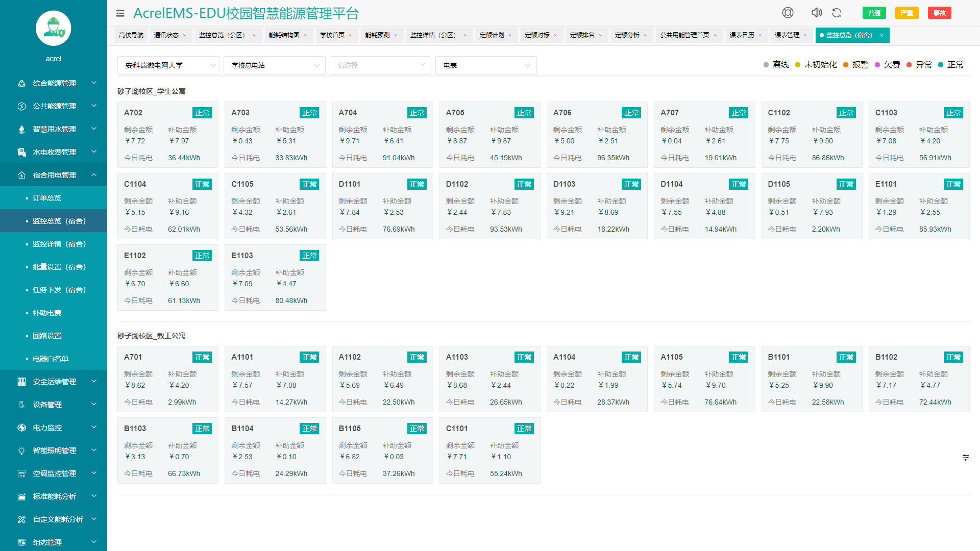Mute the alarm sound speaker icon
The image size is (980, 551).
point(816,13)
